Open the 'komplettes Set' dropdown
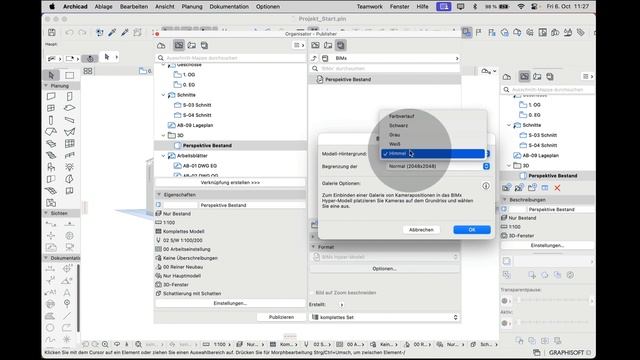This screenshot has width=640, height=360. [x=385, y=317]
